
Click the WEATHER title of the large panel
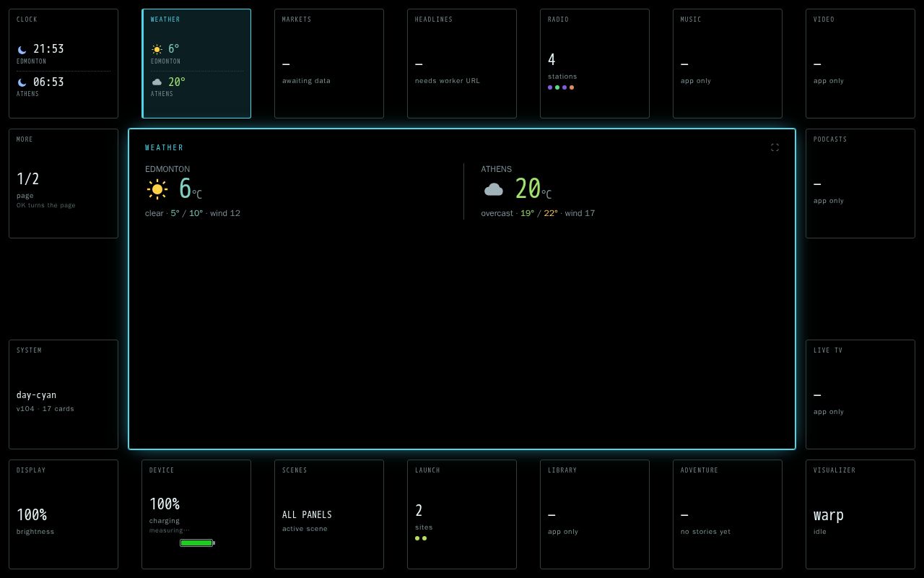165,147
